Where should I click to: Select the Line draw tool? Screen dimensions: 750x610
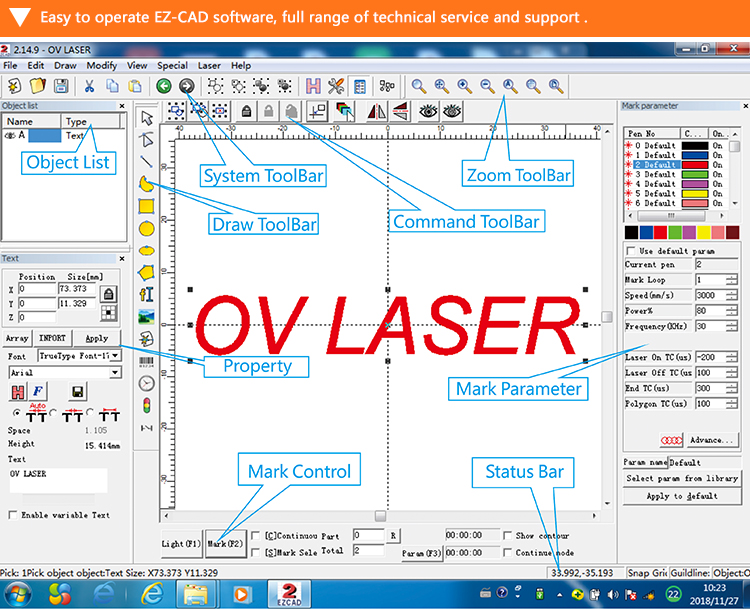tap(146, 162)
